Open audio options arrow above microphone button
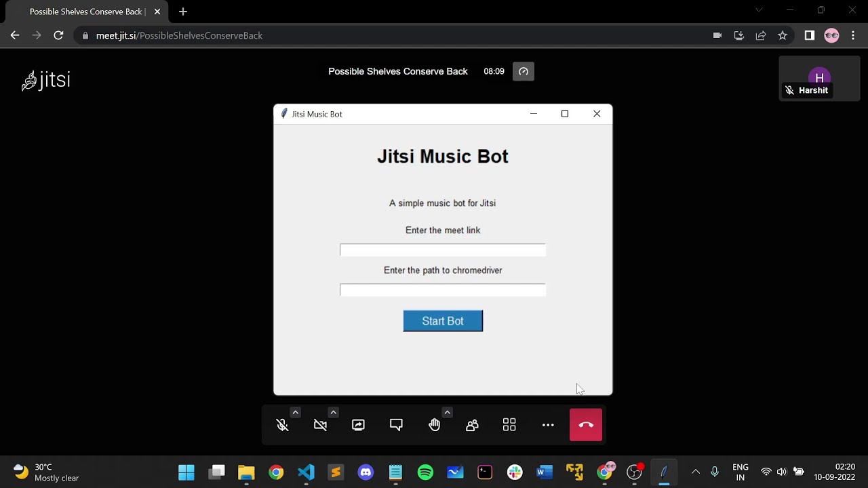 tap(295, 412)
